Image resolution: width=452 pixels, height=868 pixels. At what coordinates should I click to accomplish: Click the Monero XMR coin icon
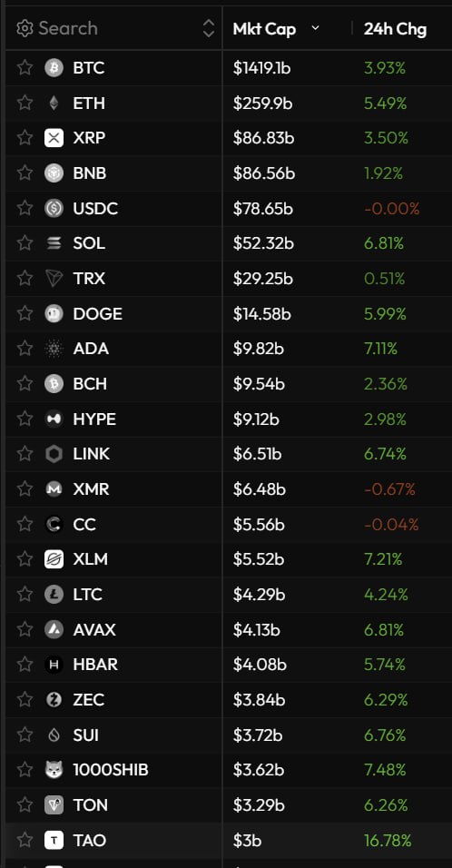pos(54,488)
